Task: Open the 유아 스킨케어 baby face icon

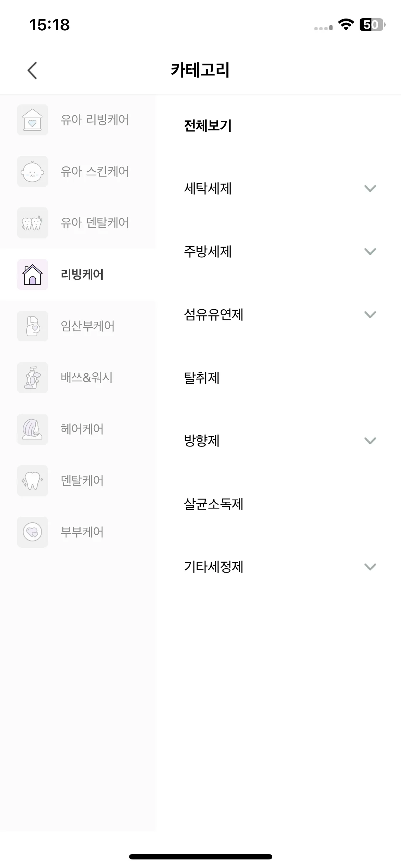Action: pos(32,171)
